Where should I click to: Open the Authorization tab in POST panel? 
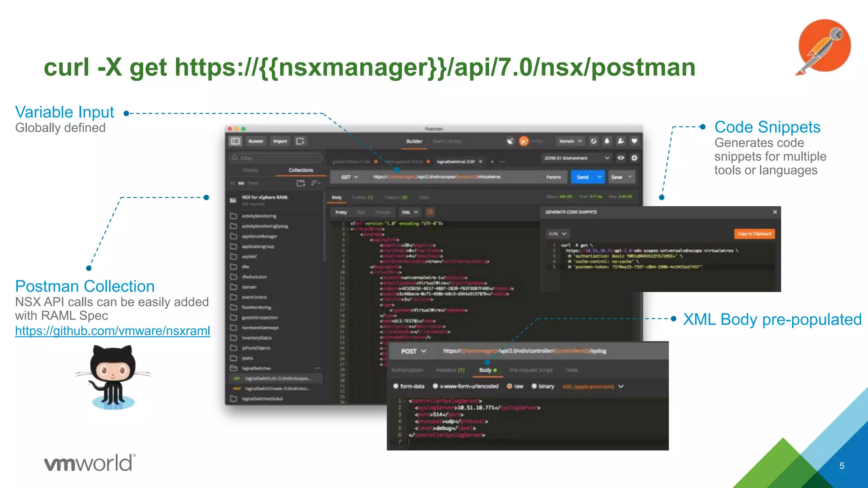pyautogui.click(x=407, y=370)
